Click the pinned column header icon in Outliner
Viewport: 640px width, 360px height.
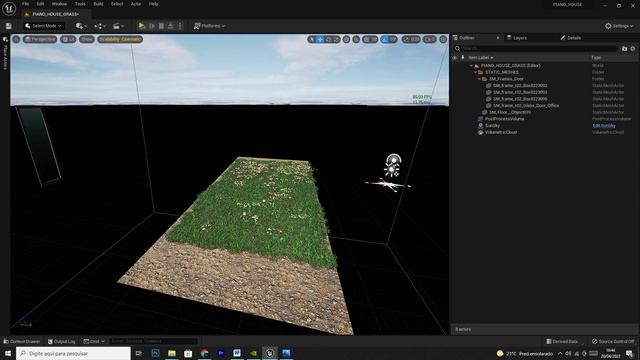pos(463,58)
